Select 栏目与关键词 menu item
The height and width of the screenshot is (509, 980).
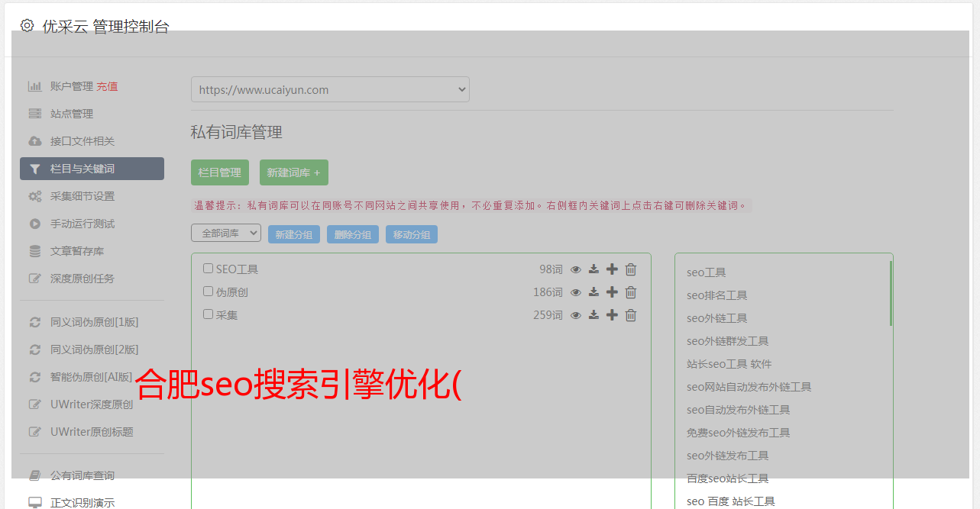coord(92,169)
